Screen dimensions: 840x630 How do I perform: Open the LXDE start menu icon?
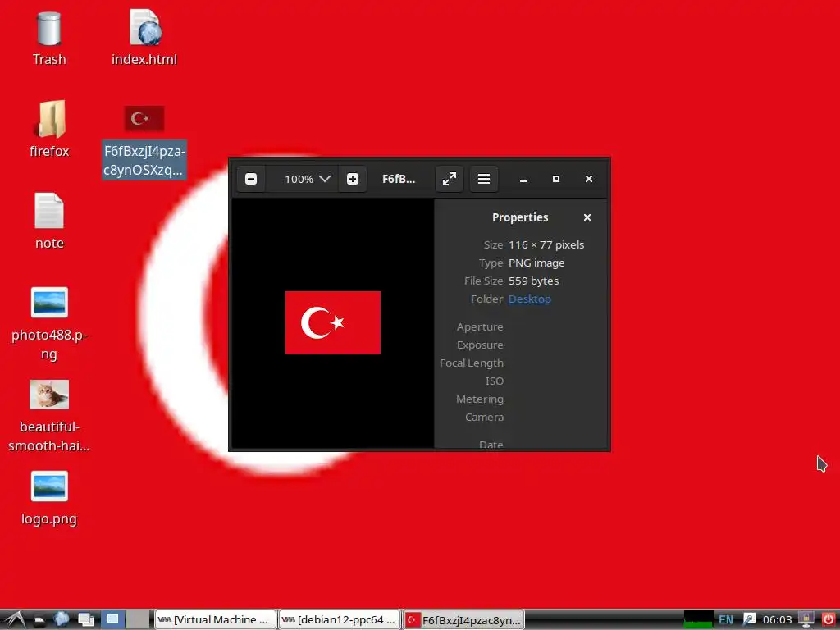[14, 620]
